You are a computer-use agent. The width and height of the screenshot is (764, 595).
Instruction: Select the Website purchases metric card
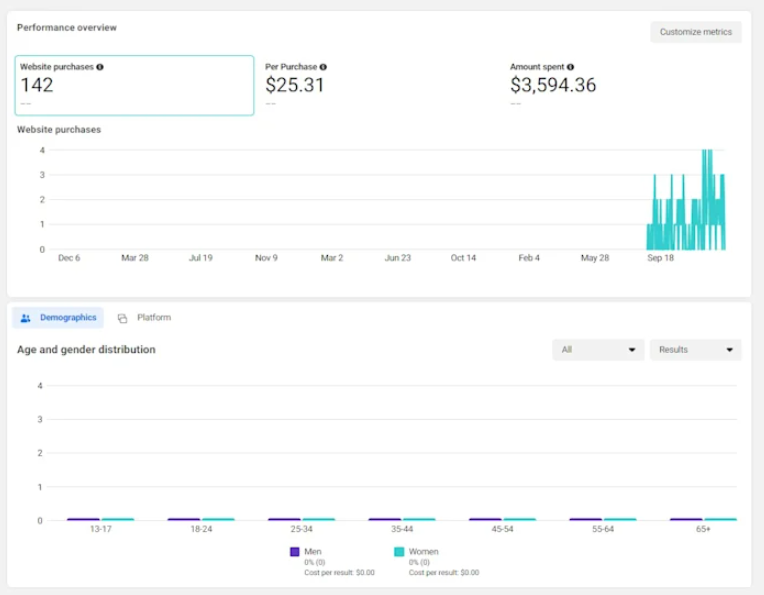(134, 85)
